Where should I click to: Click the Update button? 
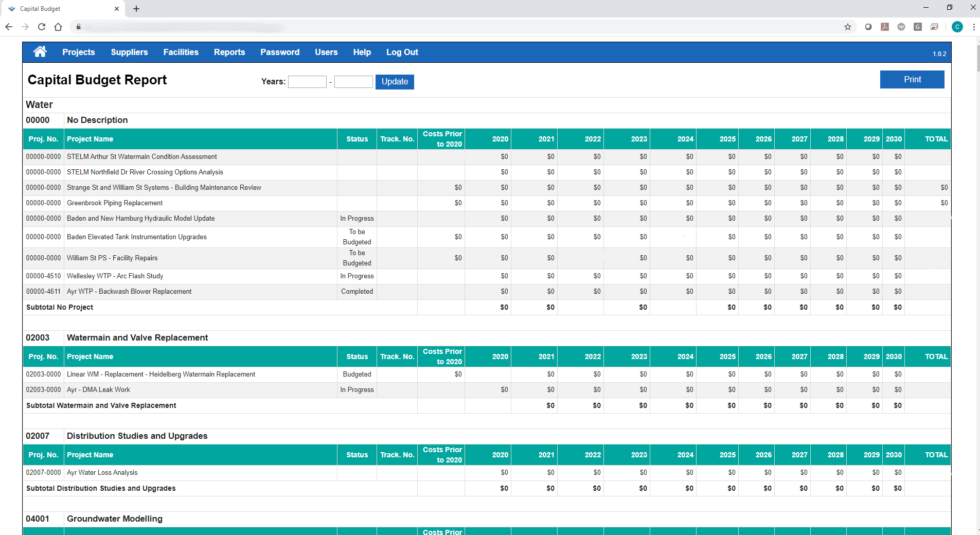[x=395, y=82]
